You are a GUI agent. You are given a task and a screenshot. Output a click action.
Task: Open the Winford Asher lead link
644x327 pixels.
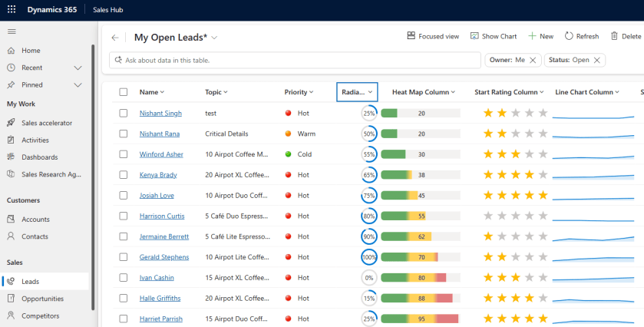(x=161, y=154)
